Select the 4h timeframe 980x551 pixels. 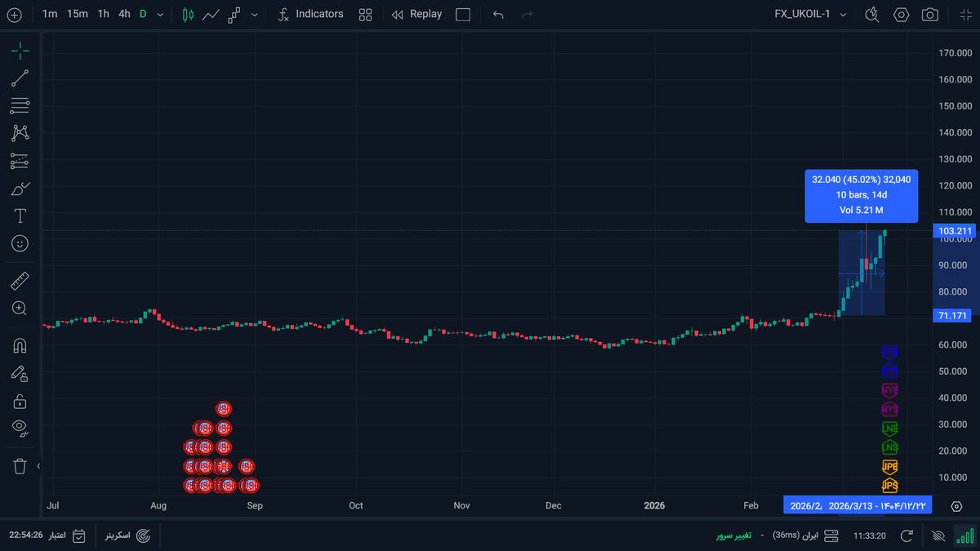point(124,14)
